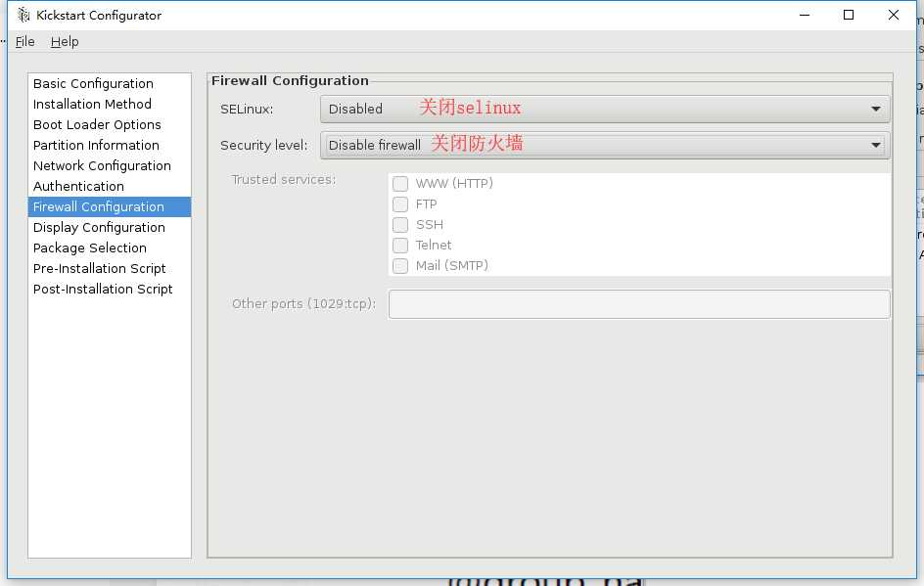The image size is (924, 586).
Task: Go to Display Configuration section
Action: [x=110, y=227]
